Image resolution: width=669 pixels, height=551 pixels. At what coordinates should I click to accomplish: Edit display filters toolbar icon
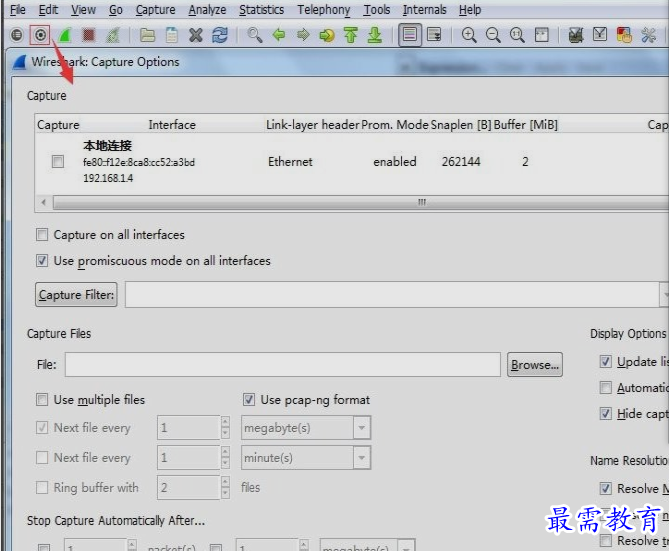[x=600, y=34]
